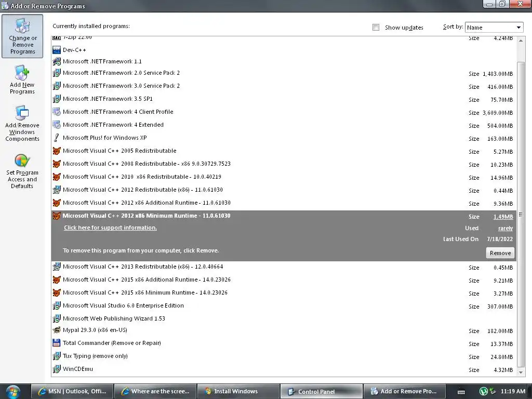
Task: Select 'Total Commander (Remove or Repair)' entry
Action: (x=284, y=343)
